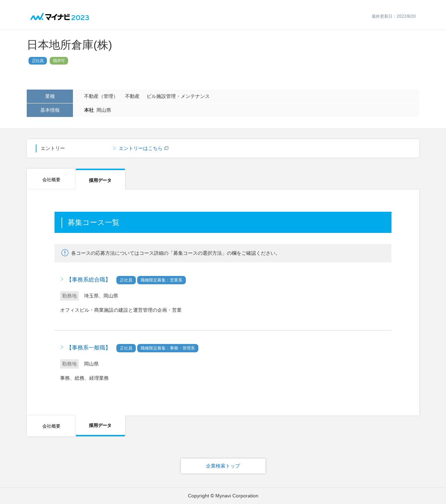The width and height of the screenshot is (446, 504).
Task: Switch to the top 会社概要 tab
Action: pyautogui.click(x=51, y=179)
